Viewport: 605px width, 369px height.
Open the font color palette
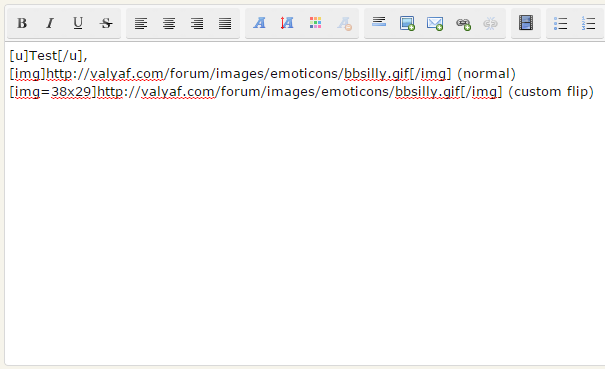coord(316,23)
